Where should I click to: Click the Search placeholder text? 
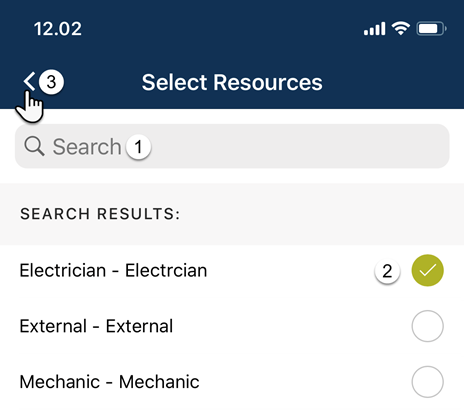pyautogui.click(x=87, y=147)
